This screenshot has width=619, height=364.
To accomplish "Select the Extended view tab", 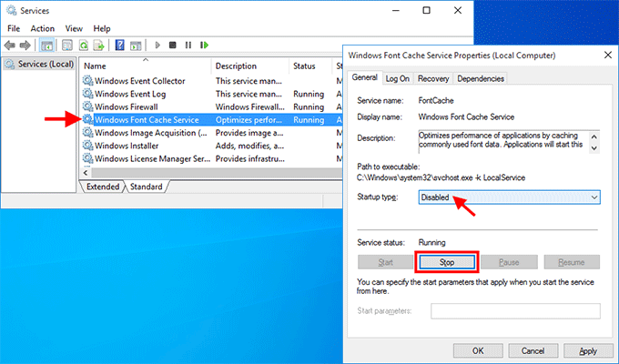I will click(x=102, y=187).
